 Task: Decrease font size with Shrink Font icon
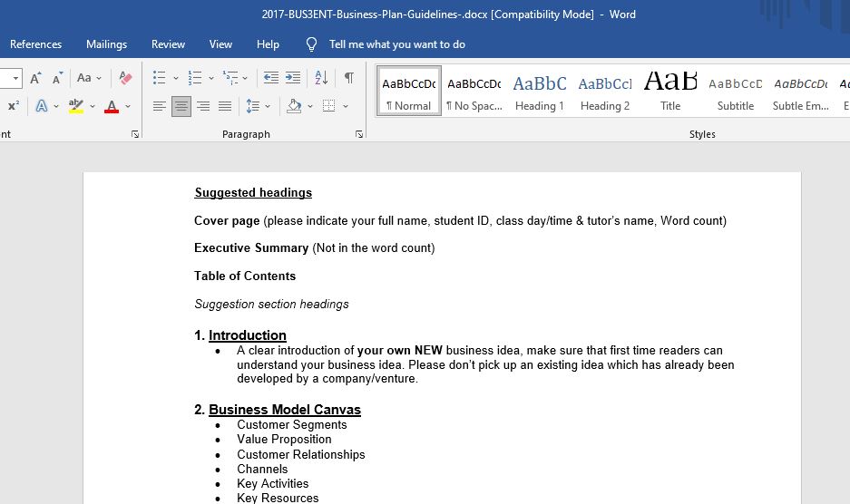57,78
